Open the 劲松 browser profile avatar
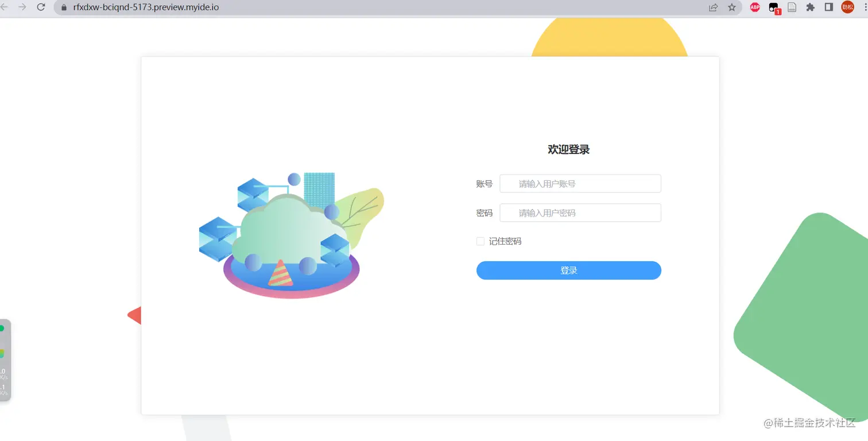868x441 pixels. [847, 7]
